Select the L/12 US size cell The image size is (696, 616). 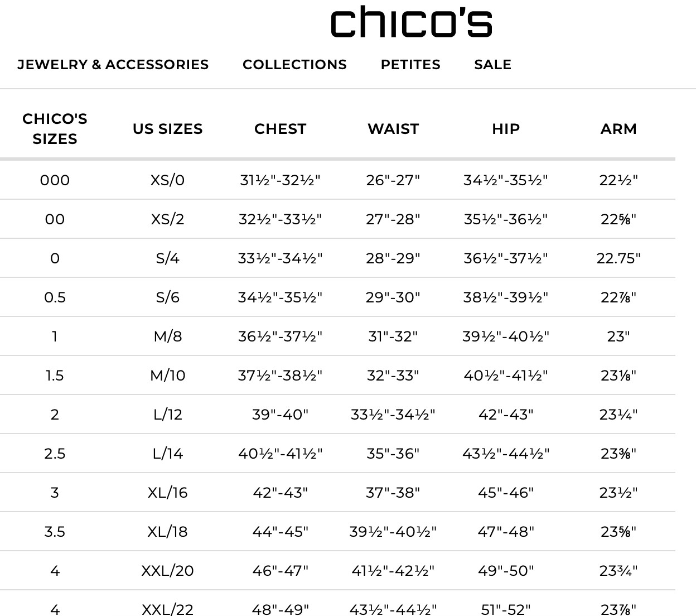pyautogui.click(x=167, y=415)
